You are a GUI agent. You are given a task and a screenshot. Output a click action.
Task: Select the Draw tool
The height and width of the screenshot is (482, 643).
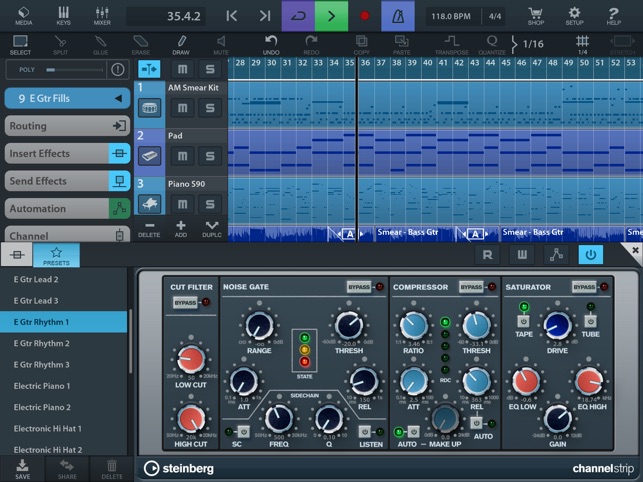pos(181,44)
